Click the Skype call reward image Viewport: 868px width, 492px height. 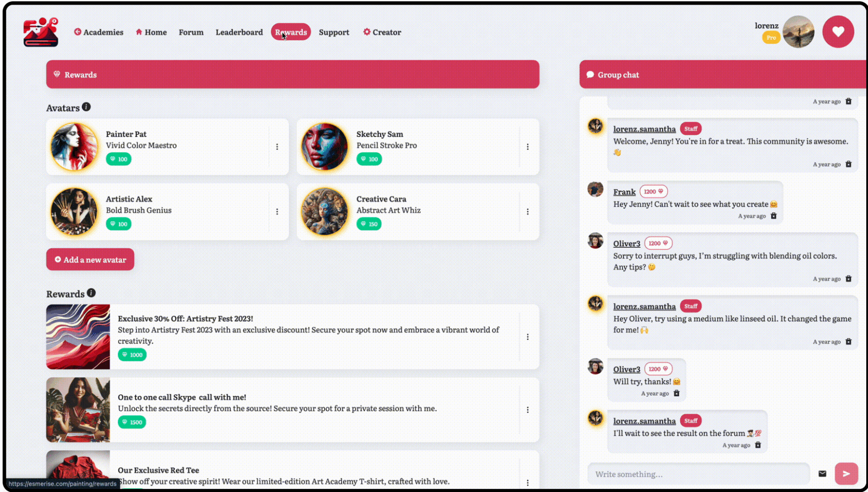tap(78, 410)
